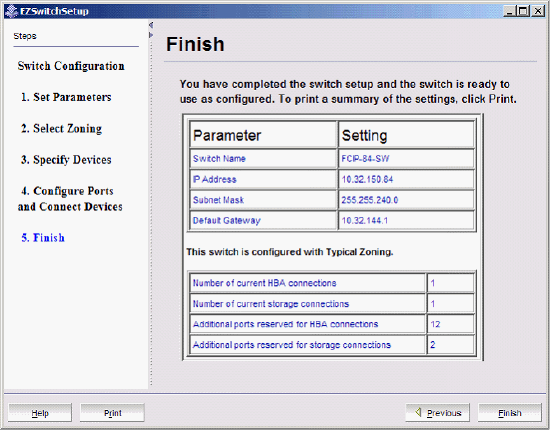Click the EZSwitchSetup title bar app icon
Image resolution: width=550 pixels, height=430 pixels.
pos(11,11)
